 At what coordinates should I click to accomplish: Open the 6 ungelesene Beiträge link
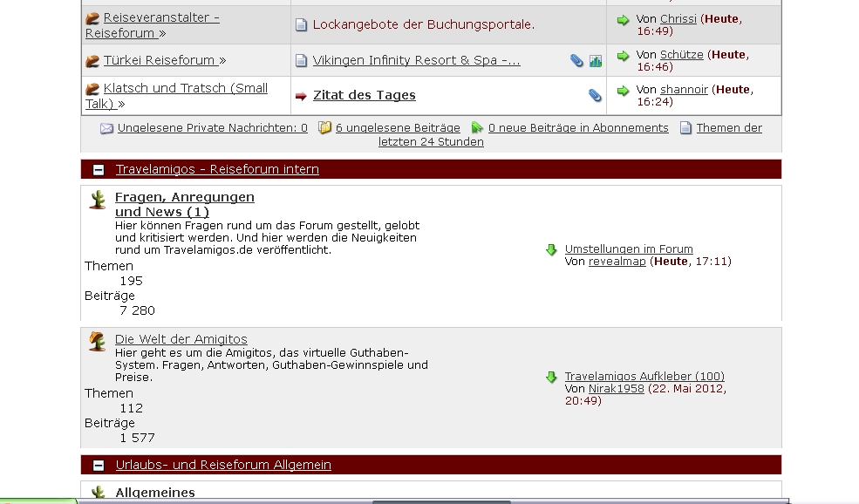tap(397, 128)
